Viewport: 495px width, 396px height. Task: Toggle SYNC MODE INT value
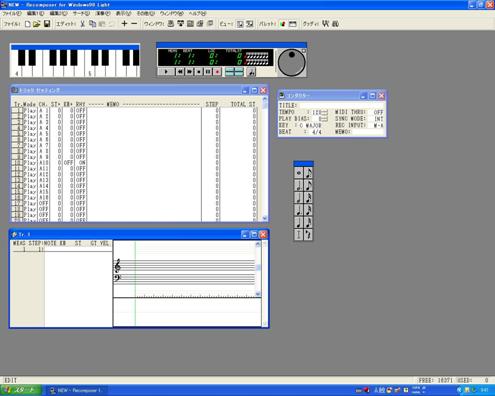pos(379,119)
